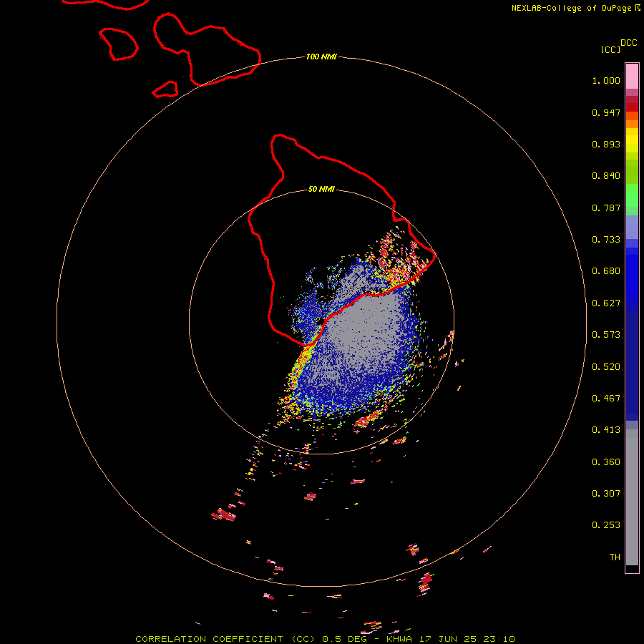Click the 0.253 color scale value

pyautogui.click(x=606, y=525)
